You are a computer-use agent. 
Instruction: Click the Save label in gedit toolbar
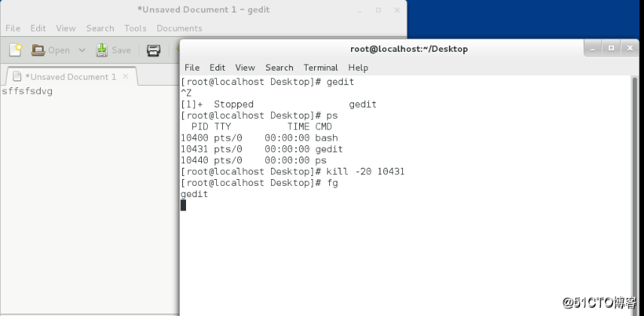point(121,50)
